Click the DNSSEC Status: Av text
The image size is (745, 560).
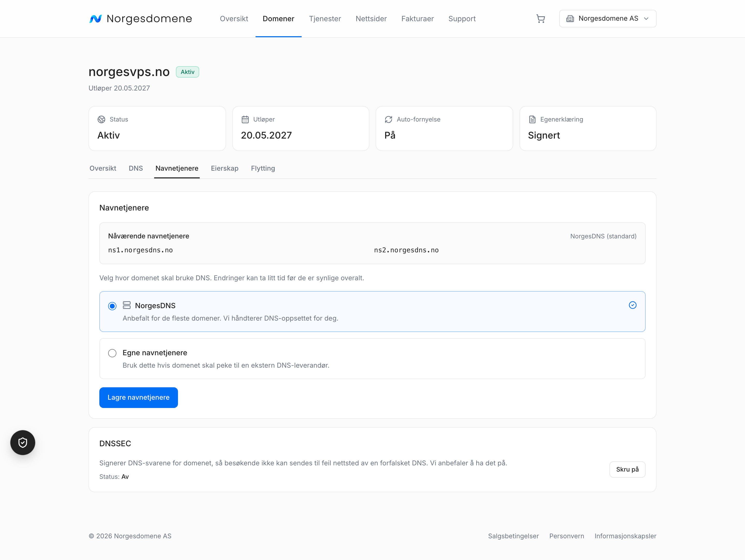[114, 476]
